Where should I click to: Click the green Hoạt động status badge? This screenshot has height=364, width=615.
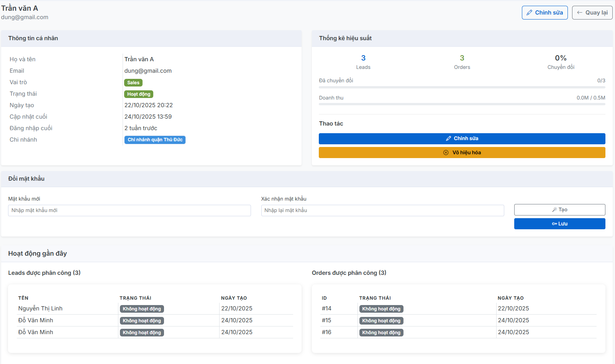(139, 94)
